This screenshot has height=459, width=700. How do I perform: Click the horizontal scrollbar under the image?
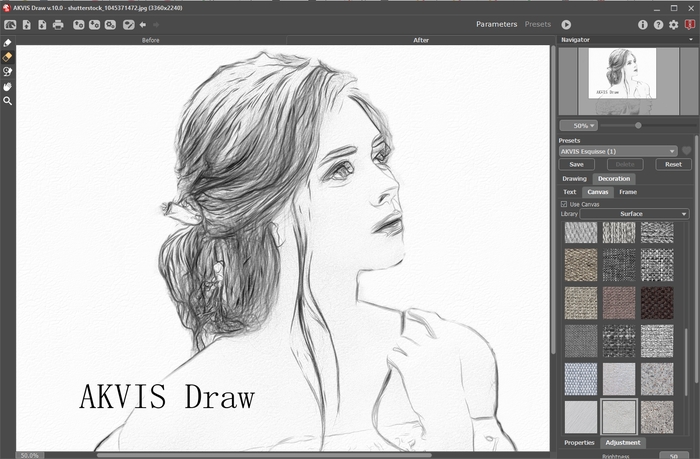click(264, 455)
